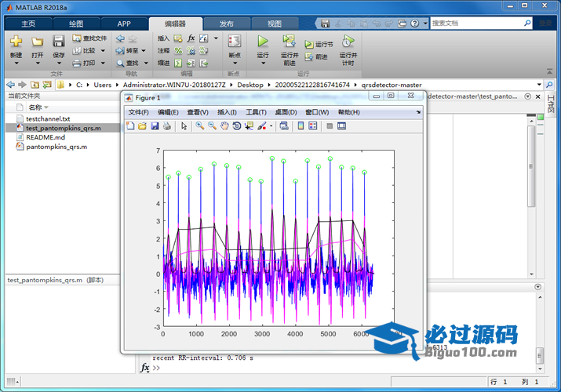The image size is (561, 392).
Task: Toggle the Data Cursor tool
Action: pos(249,125)
